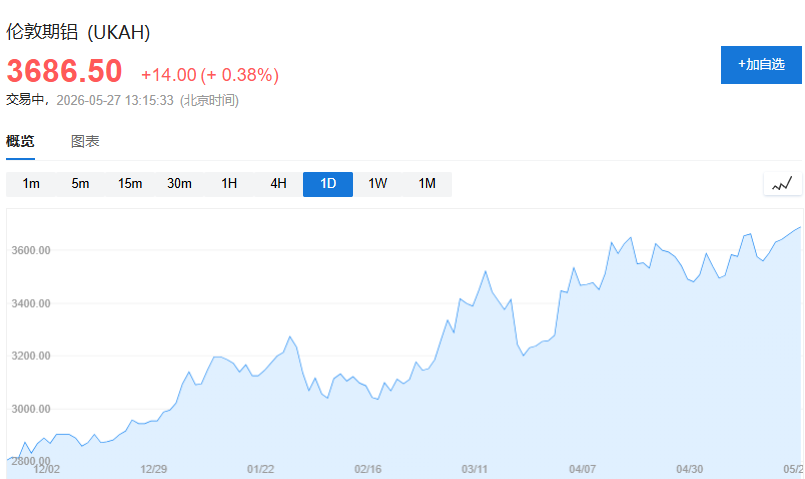Screen dimensions: 805x479
Task: Switch chart to 1M
Action: [427, 184]
